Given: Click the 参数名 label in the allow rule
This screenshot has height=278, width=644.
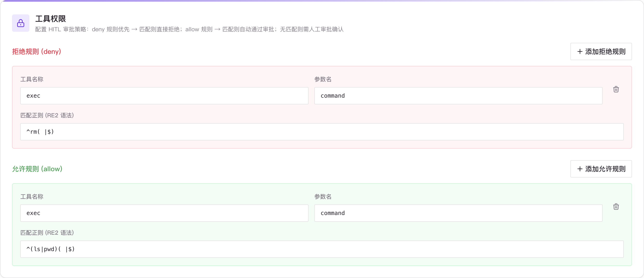Looking at the screenshot, I should [323, 196].
